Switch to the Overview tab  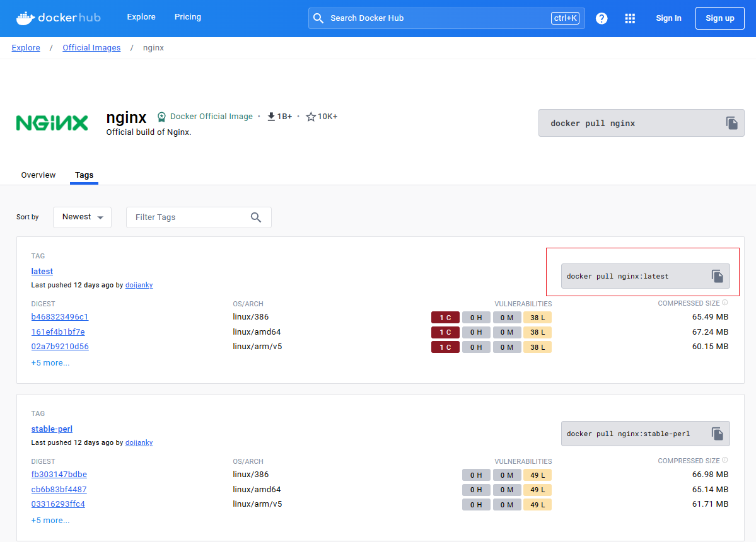click(x=38, y=175)
